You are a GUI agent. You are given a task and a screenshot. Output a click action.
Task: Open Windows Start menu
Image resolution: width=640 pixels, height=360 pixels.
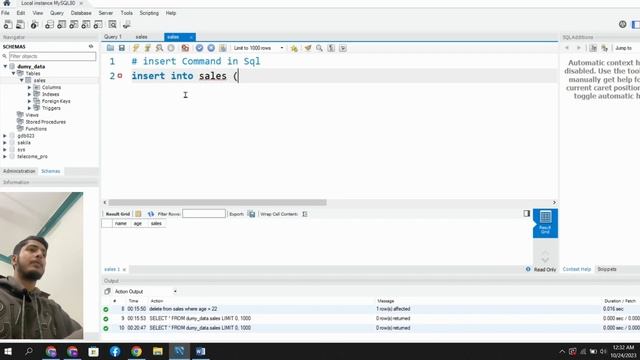point(8,351)
